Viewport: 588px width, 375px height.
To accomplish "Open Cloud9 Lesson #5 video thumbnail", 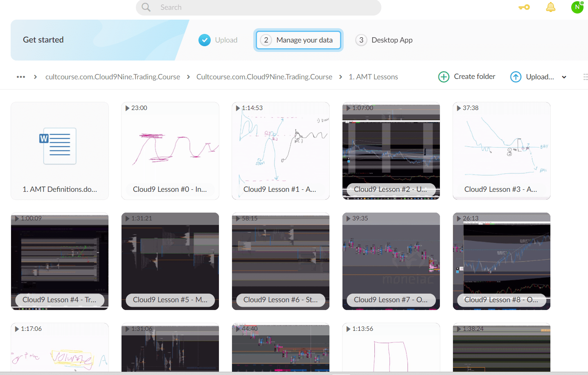I will (x=170, y=261).
